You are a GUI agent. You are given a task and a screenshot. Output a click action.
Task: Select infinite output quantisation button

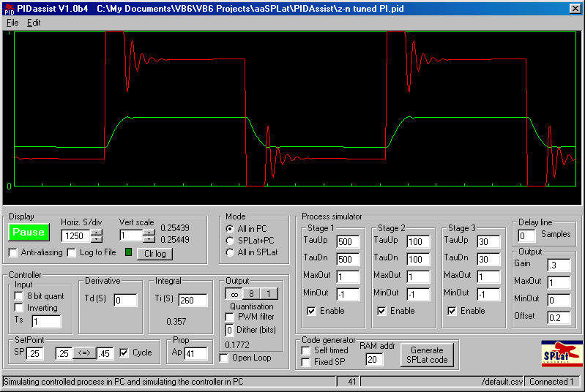click(x=234, y=294)
